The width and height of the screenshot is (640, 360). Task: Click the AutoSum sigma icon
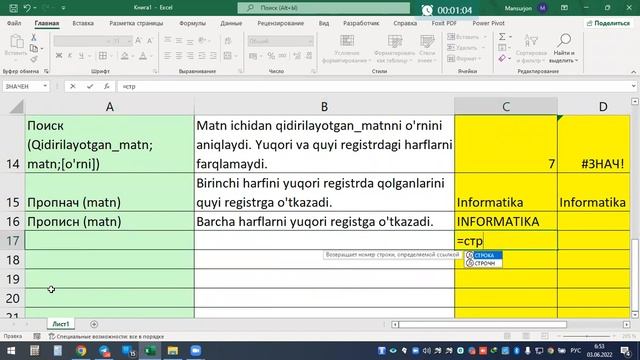[502, 37]
